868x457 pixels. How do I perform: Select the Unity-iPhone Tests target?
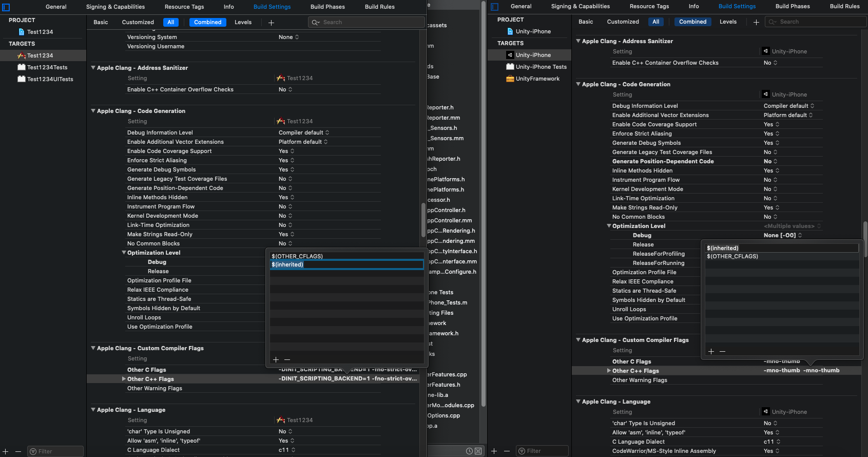[536, 67]
